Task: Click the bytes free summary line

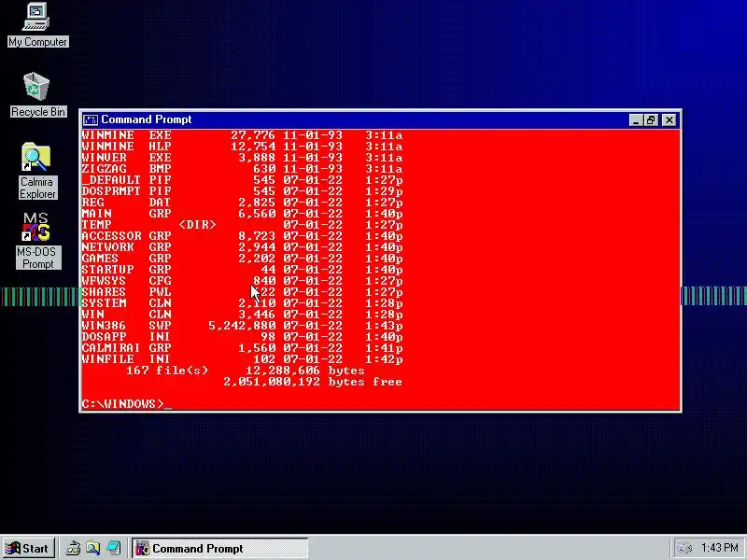Action: [313, 382]
